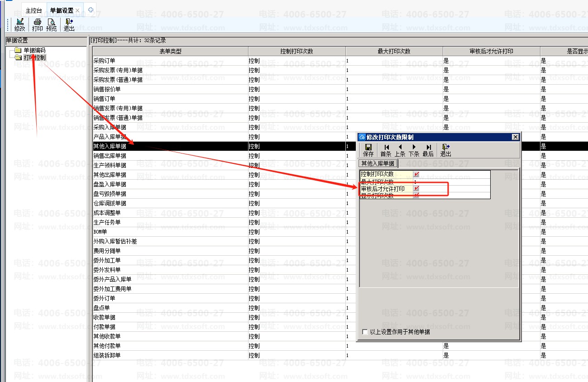Select the 外购入库暂估补差 row
This screenshot has width=588, height=382.
point(340,241)
